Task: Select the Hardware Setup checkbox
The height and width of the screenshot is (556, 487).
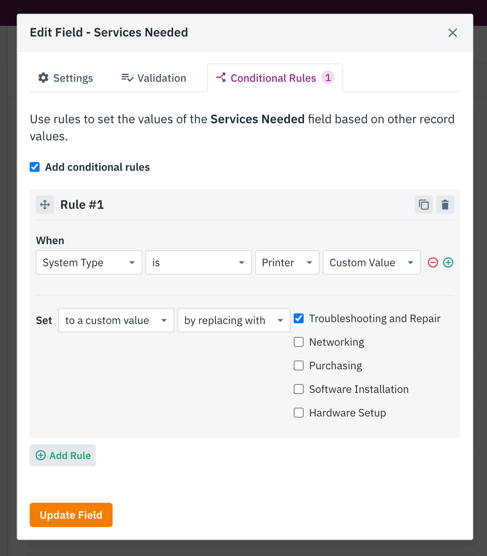Action: click(299, 413)
